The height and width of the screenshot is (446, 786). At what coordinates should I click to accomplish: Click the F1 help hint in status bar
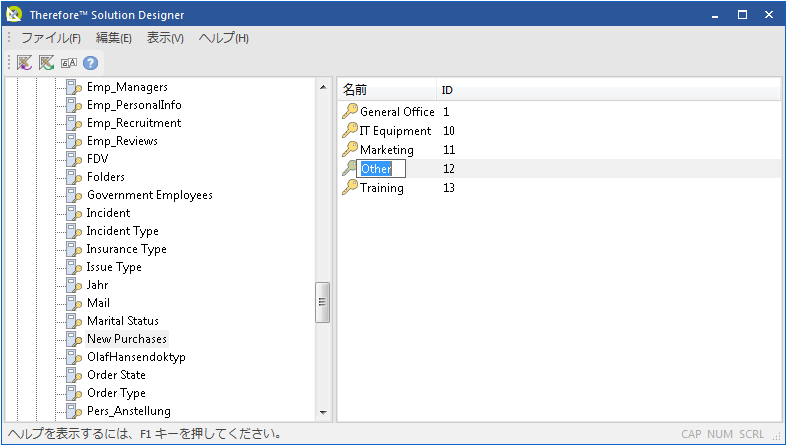click(144, 433)
